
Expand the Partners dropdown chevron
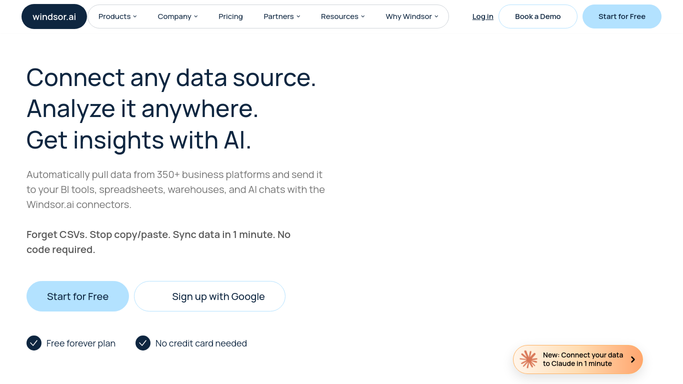pyautogui.click(x=298, y=17)
